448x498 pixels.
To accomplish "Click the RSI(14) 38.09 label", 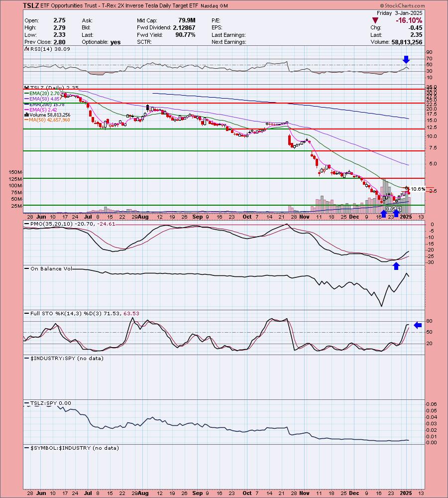I will pos(50,49).
